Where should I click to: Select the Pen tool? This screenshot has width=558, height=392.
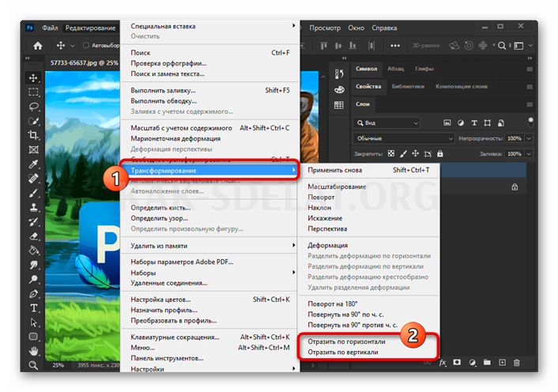pyautogui.click(x=33, y=294)
